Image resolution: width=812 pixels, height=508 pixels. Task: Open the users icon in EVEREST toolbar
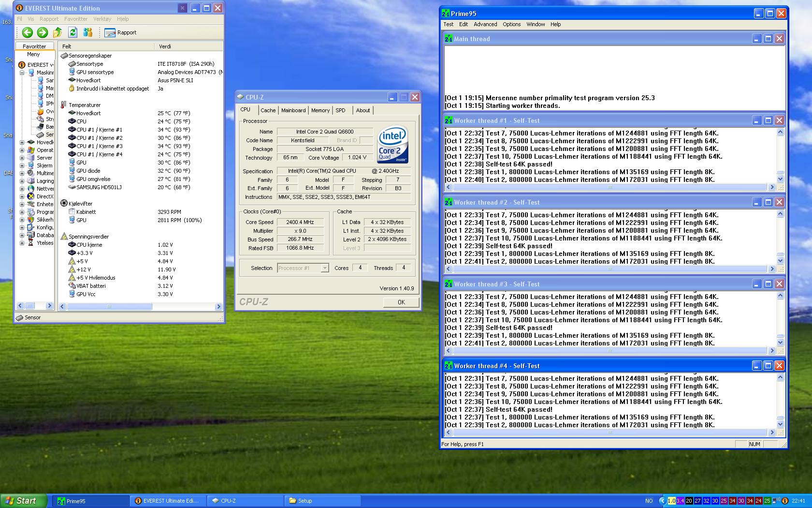point(87,32)
